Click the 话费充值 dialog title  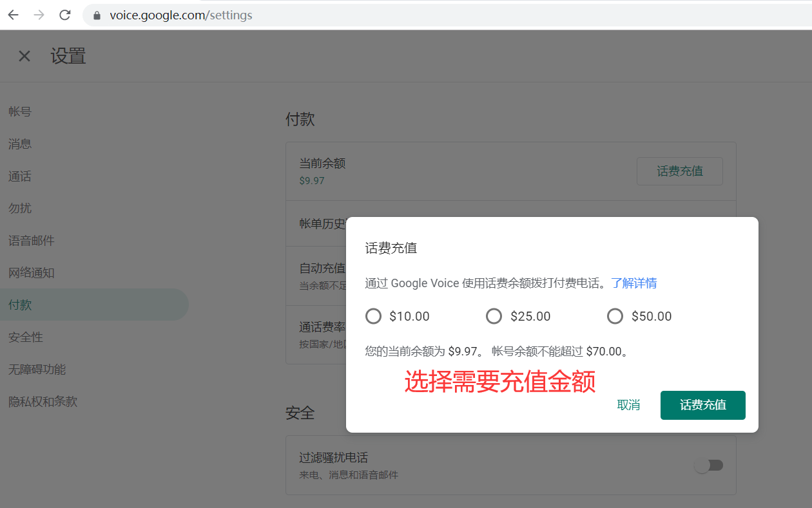click(391, 248)
